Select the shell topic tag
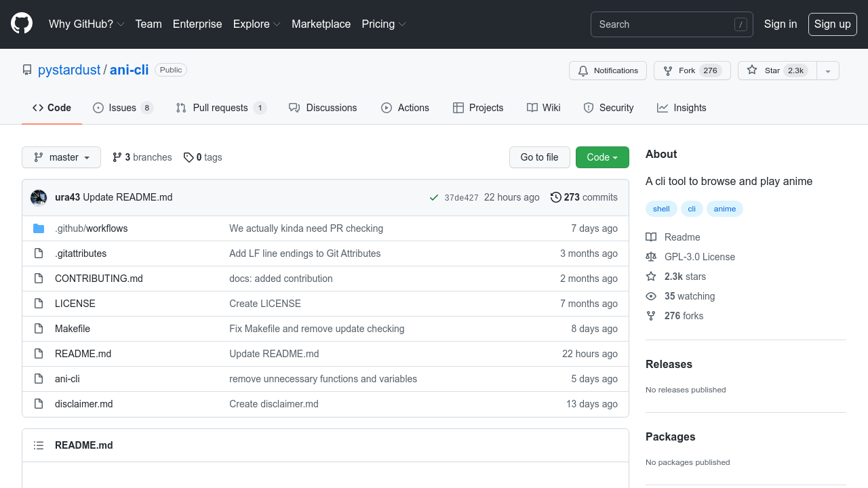Screen dimensions: 868x488 coord(661,209)
